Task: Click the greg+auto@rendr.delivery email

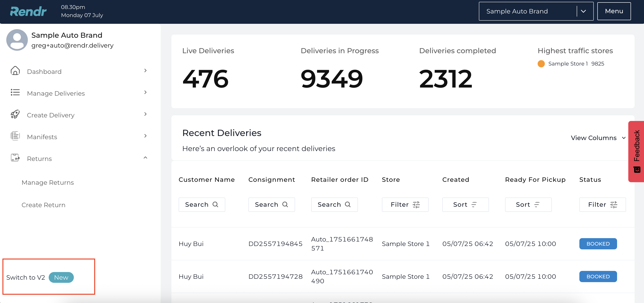Action: pyautogui.click(x=72, y=45)
